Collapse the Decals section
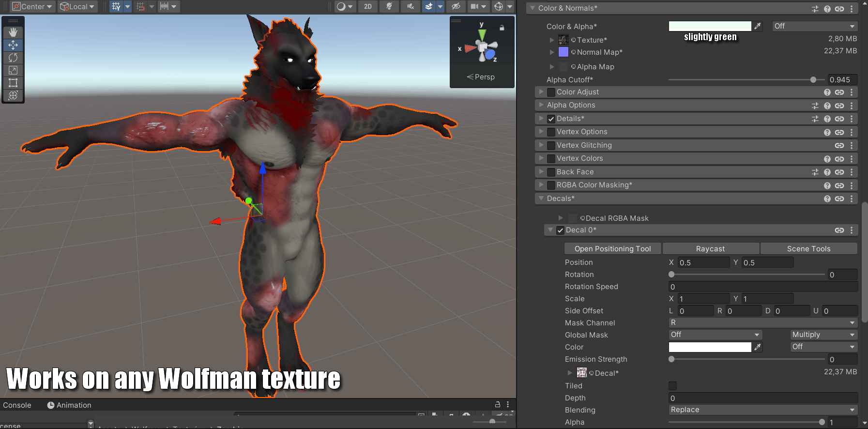This screenshot has width=868, height=429. tap(541, 198)
